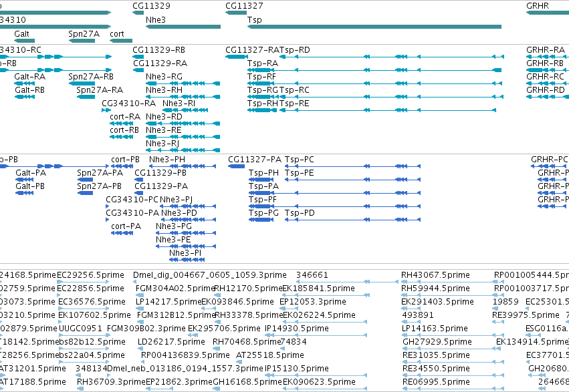Select transcript Nhe3-RD
The image size is (569, 392).
(164, 117)
